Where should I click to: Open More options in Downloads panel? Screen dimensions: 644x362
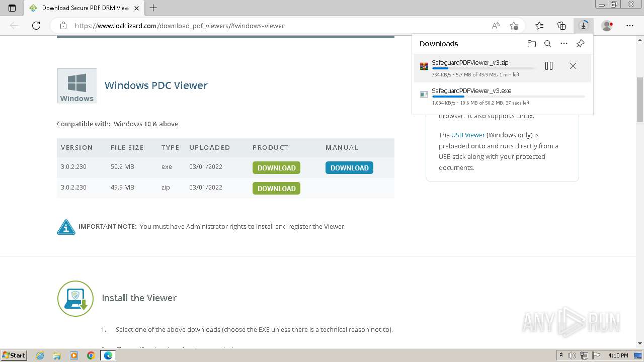point(564,44)
